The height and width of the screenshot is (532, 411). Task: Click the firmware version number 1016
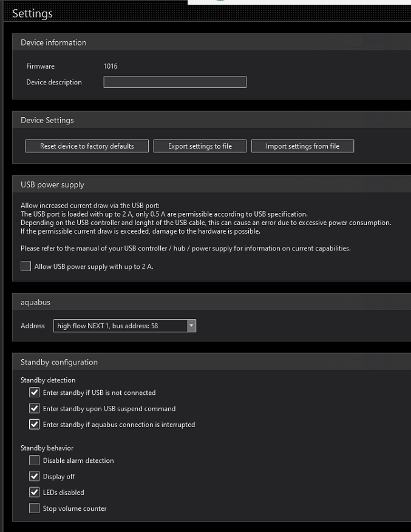(x=110, y=66)
